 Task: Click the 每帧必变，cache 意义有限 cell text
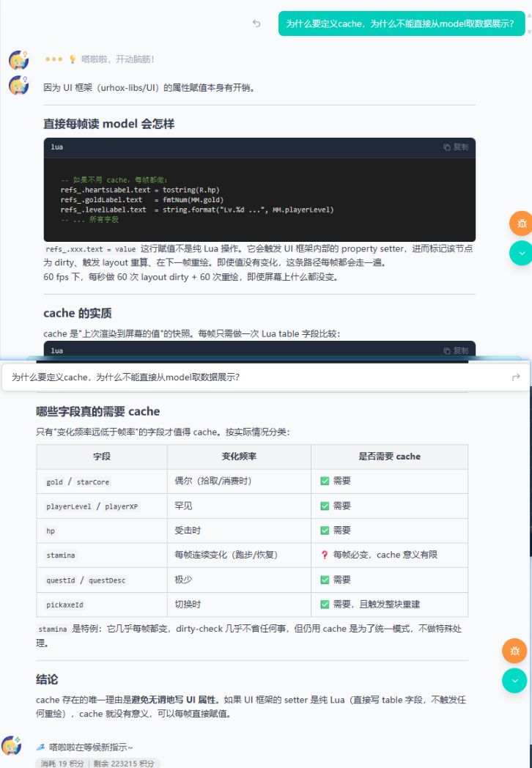point(385,555)
